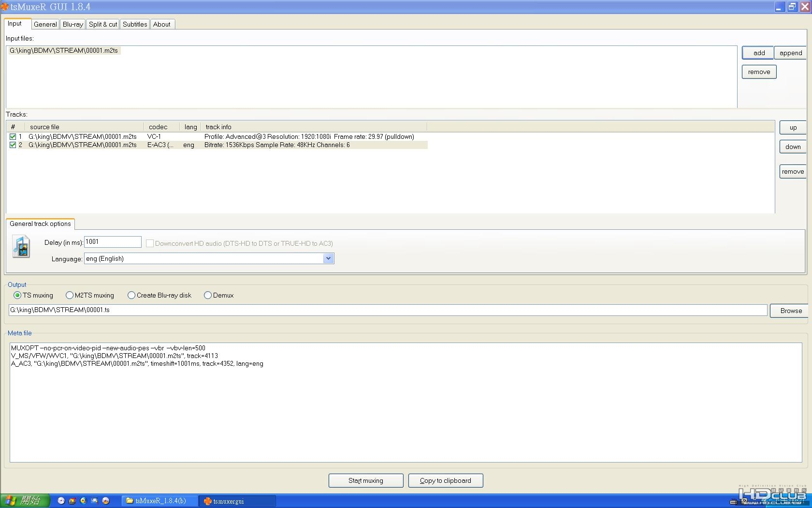The image size is (812, 508).
Task: Click remove next to the Input files list
Action: coord(759,72)
